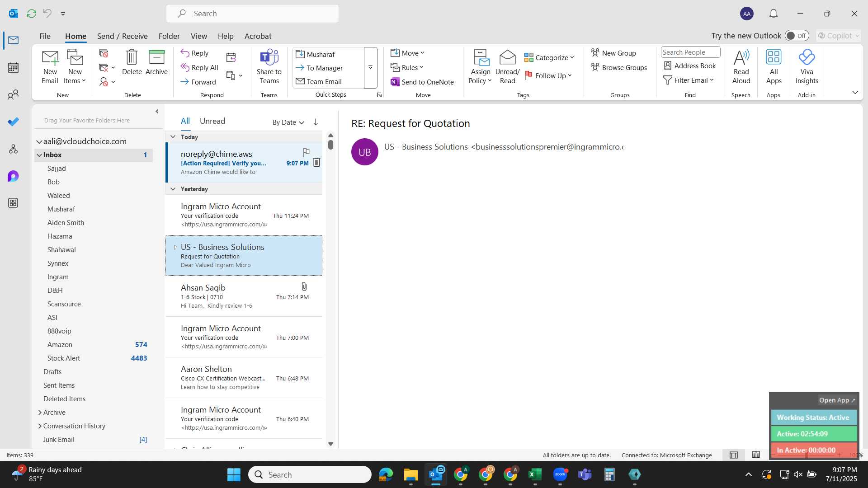Screen dimensions: 868x488
Task: Open the File menu
Action: point(45,36)
